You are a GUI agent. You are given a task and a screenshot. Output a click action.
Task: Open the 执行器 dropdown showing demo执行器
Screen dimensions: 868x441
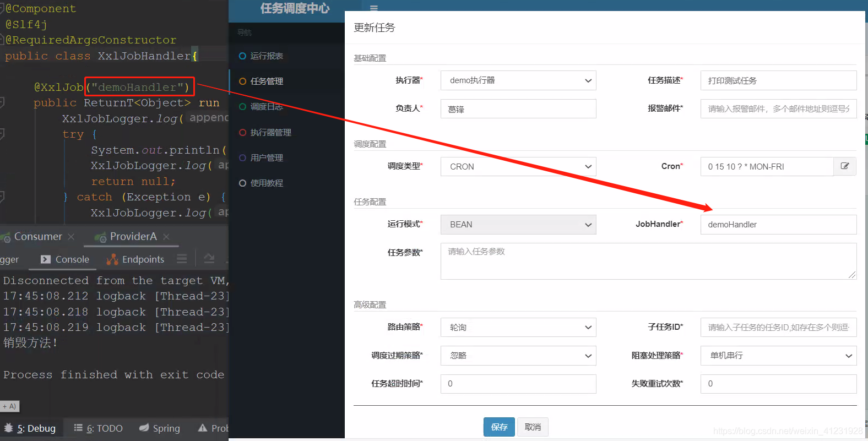pos(518,80)
